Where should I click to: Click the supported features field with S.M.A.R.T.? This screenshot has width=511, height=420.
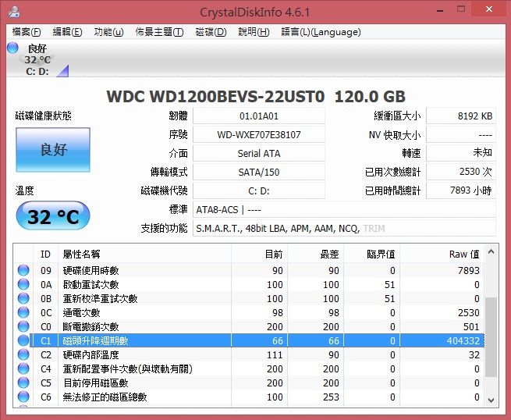click(344, 228)
